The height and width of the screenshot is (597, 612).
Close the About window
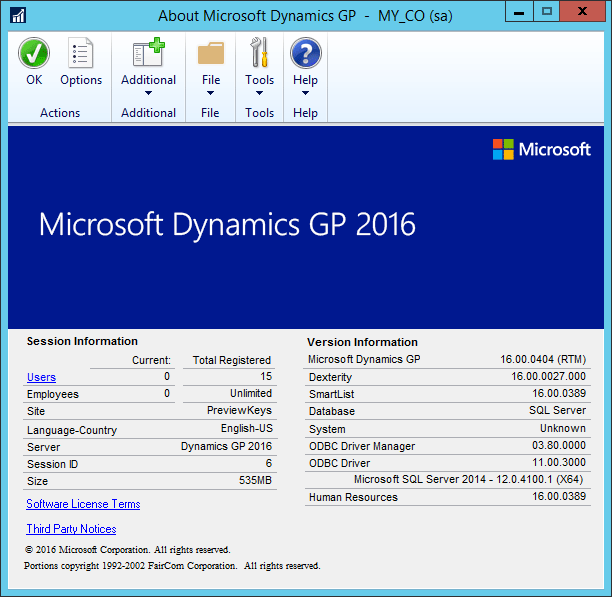[x=582, y=11]
